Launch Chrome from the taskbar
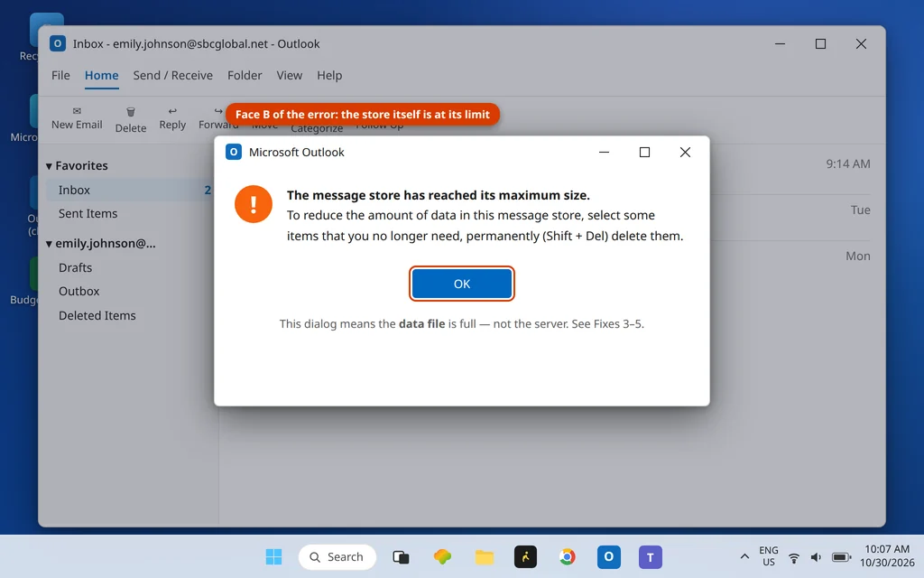Screen dimensions: 924x578 coord(568,556)
